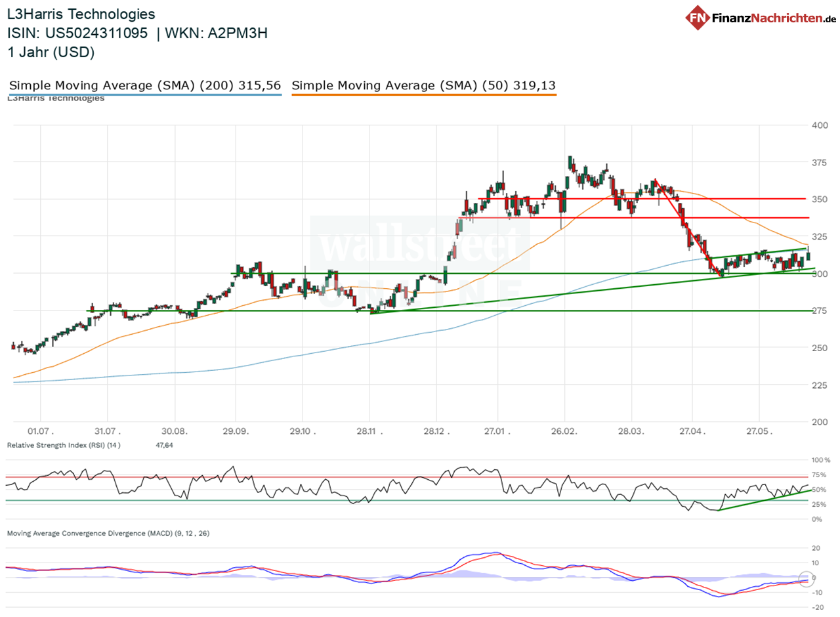
Task: Click the 25% RSI axis label
Action: [x=820, y=504]
